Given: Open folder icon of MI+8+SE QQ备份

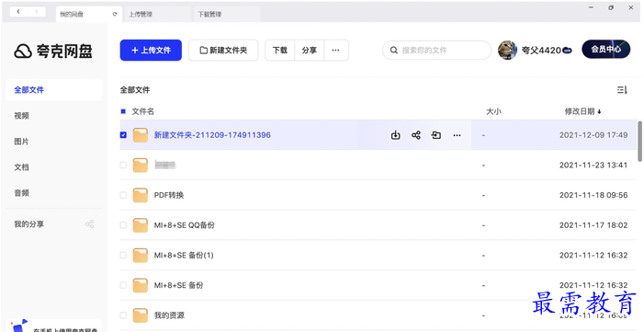Looking at the screenshot, I should pos(140,225).
